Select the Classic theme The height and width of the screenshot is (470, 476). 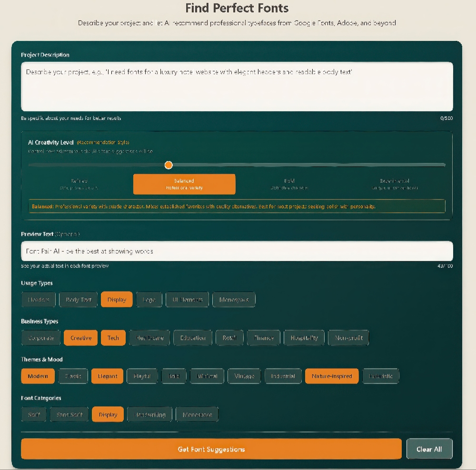click(x=73, y=376)
